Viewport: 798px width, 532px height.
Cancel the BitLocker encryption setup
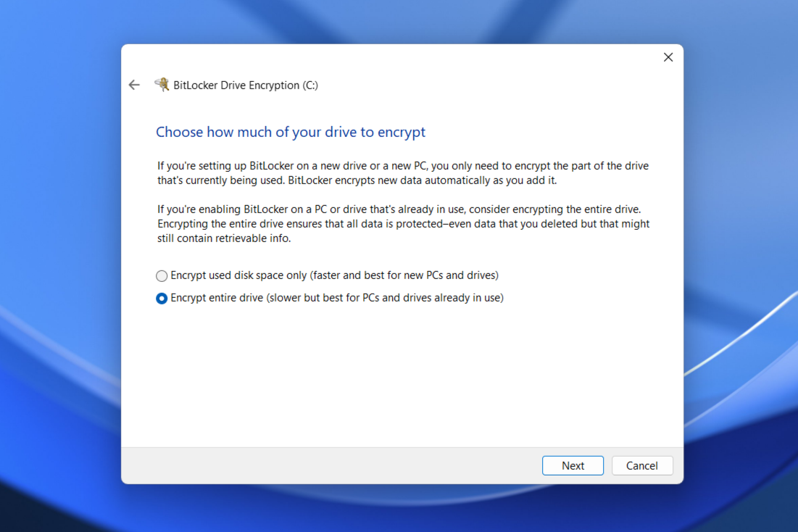click(x=641, y=465)
